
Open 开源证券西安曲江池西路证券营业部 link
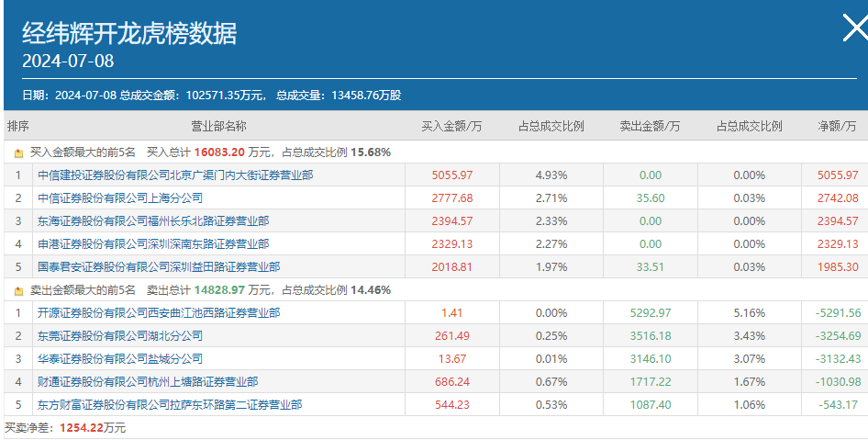(159, 313)
